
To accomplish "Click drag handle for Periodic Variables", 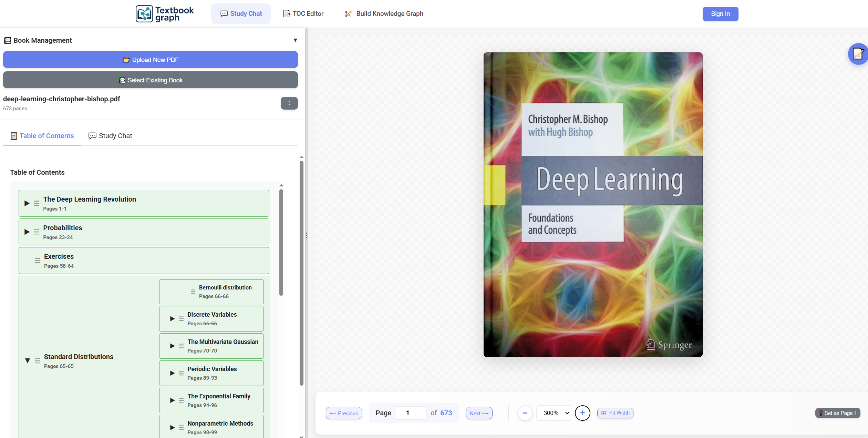I will pos(181,373).
